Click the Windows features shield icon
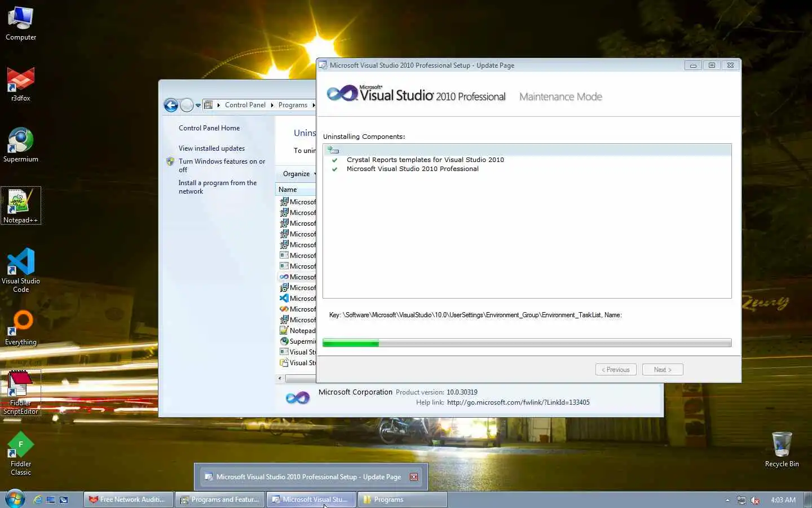 [x=170, y=161]
